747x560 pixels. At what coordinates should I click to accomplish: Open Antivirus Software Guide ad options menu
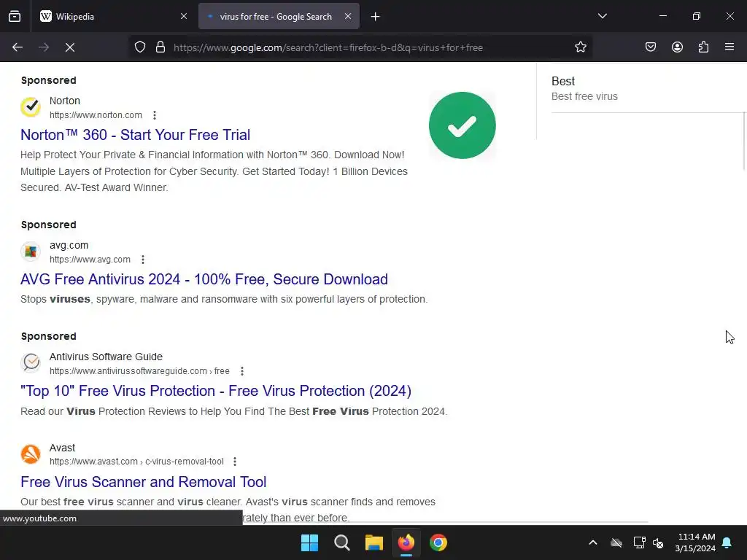(x=242, y=371)
